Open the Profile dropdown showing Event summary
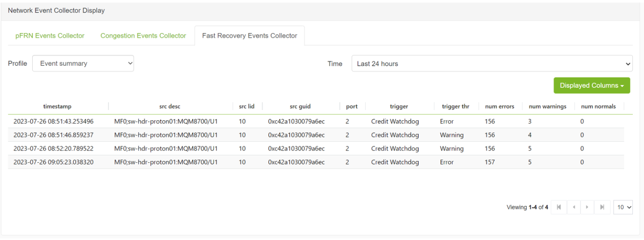Viewport: 644px width, 240px height. (x=83, y=63)
